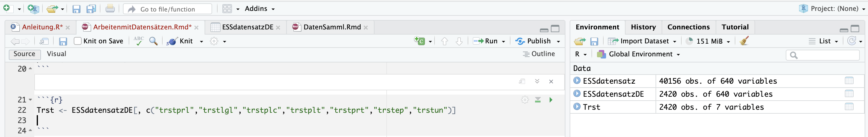The height and width of the screenshot is (137, 868).
Task: Clear the chunk output with X
Action: point(551,82)
